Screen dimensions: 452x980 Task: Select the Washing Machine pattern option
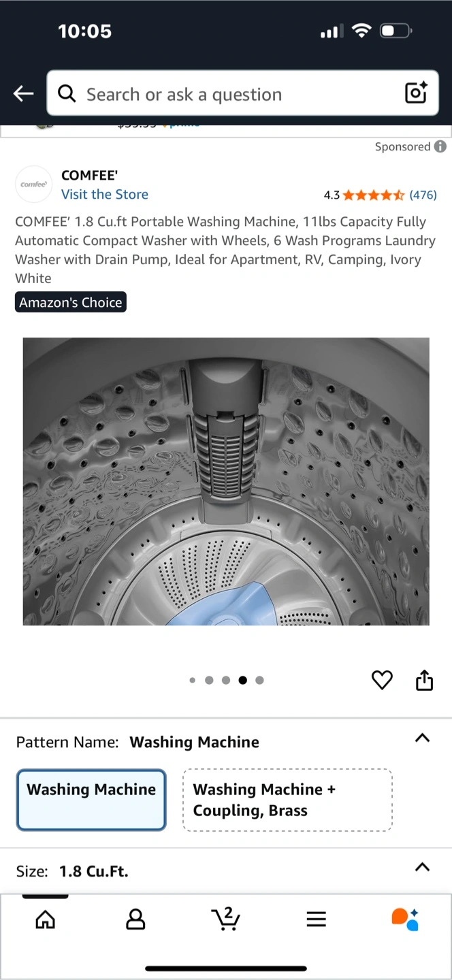pos(91,800)
